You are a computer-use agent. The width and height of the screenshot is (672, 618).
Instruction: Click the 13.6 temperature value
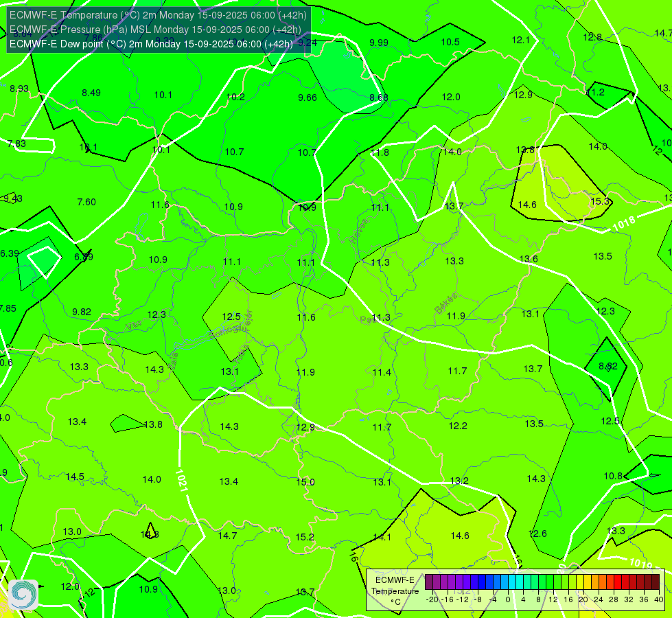click(529, 259)
